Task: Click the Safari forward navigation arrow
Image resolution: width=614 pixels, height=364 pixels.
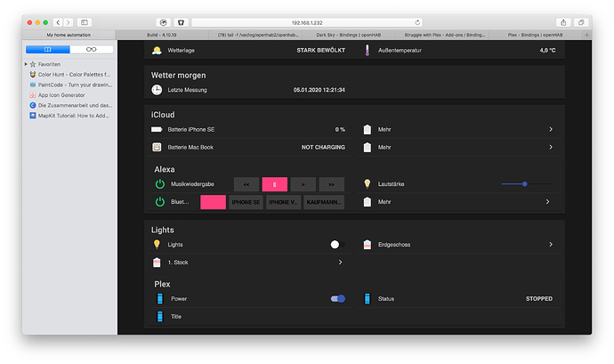Action: pos(69,22)
